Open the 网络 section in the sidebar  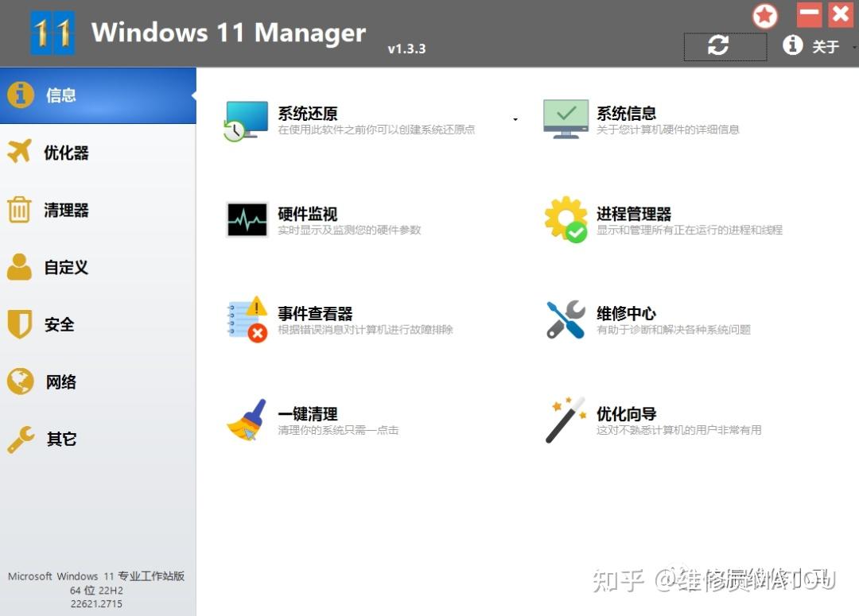(61, 382)
